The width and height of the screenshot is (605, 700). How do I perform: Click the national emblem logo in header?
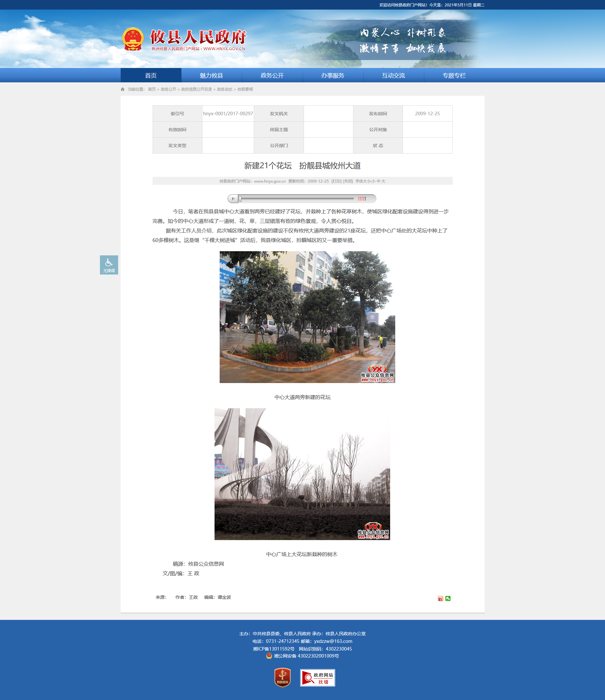tap(132, 39)
